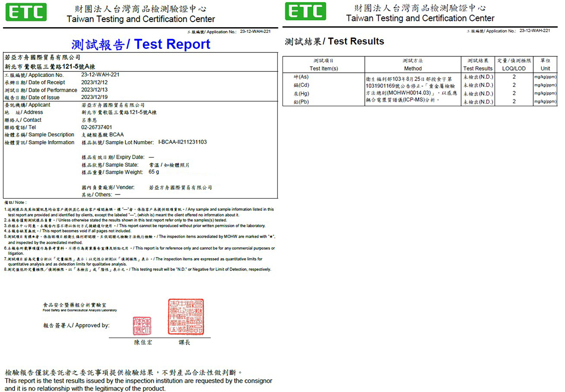Click the N.D. result for mercury (Hg)
The width and height of the screenshot is (565, 392).
point(478,93)
